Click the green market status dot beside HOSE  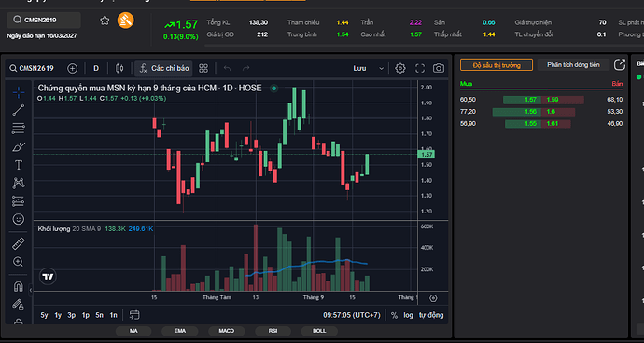[274, 89]
